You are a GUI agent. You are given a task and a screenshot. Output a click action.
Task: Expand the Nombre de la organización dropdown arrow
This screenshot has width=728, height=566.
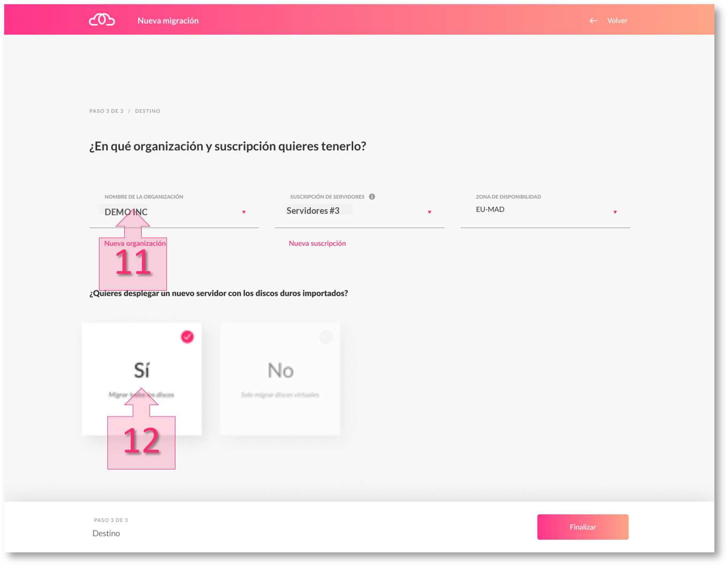(x=244, y=212)
